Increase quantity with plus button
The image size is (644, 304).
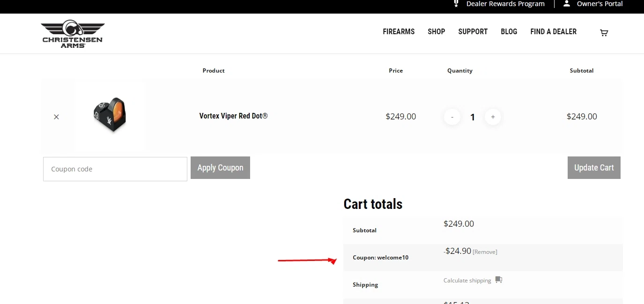click(x=493, y=117)
